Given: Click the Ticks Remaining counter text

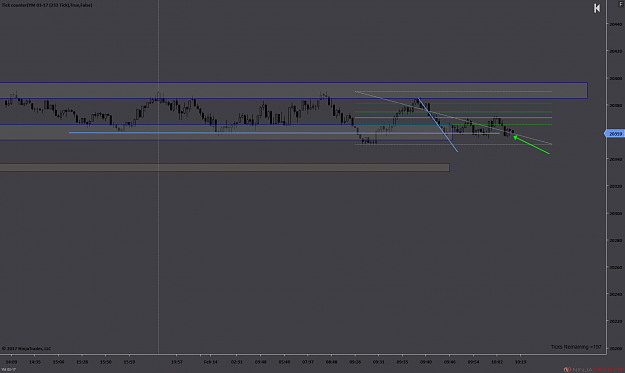Looking at the screenshot, I should coord(576,347).
